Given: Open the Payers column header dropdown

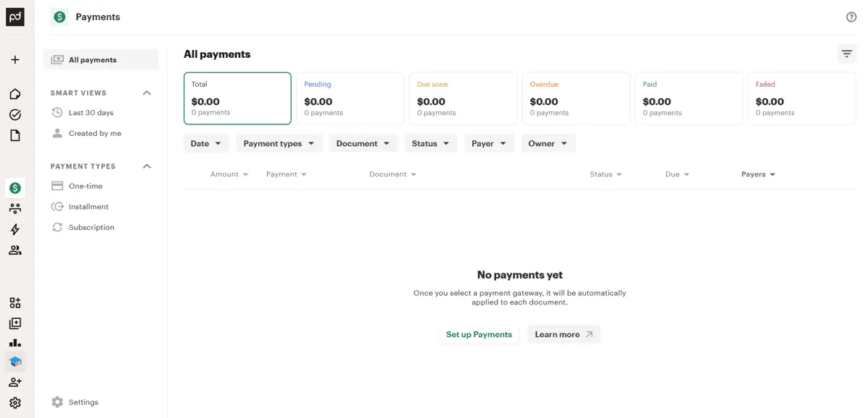Looking at the screenshot, I should pyautogui.click(x=759, y=174).
